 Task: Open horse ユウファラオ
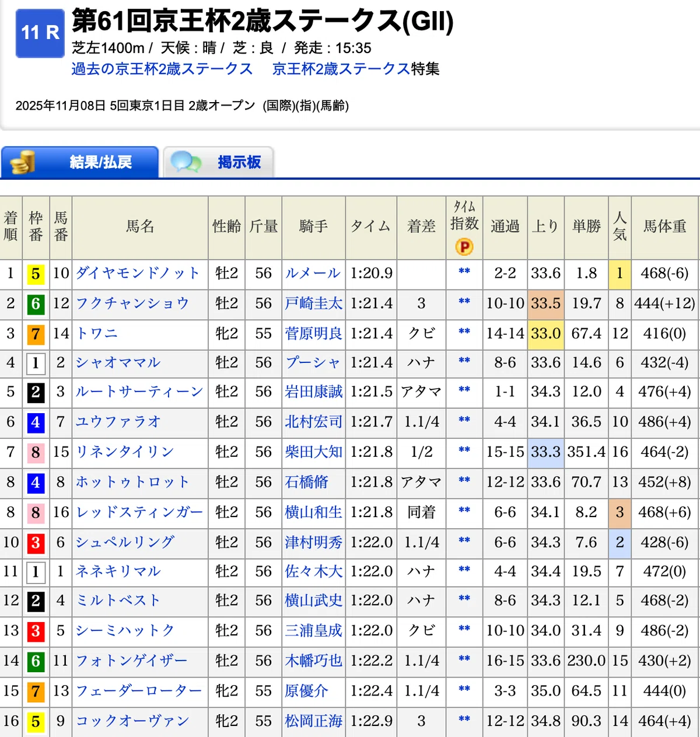pos(118,422)
